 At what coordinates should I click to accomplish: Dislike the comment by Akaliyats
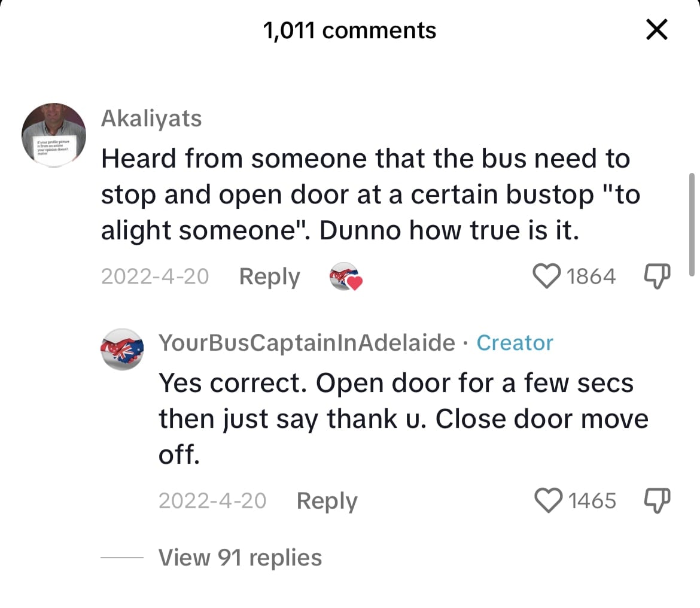pyautogui.click(x=657, y=276)
